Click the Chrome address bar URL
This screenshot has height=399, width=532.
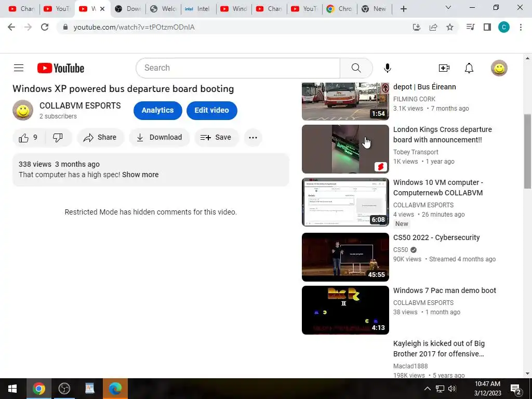[x=134, y=27]
